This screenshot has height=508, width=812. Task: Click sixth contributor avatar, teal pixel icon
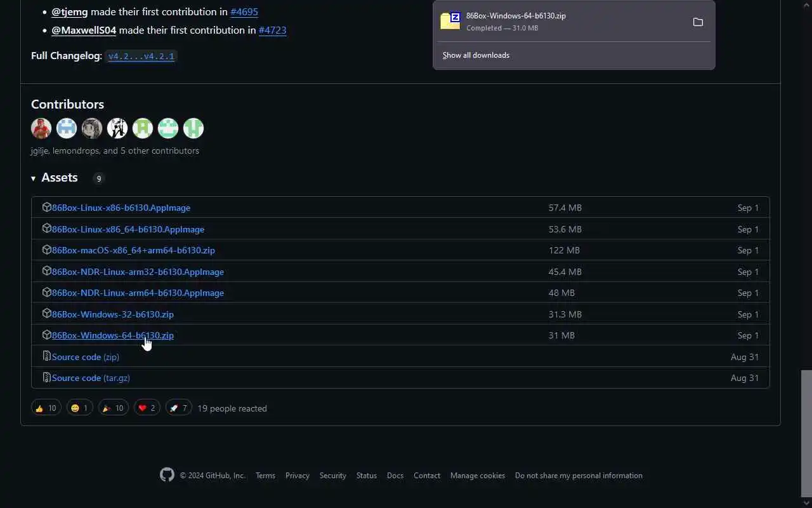click(168, 128)
